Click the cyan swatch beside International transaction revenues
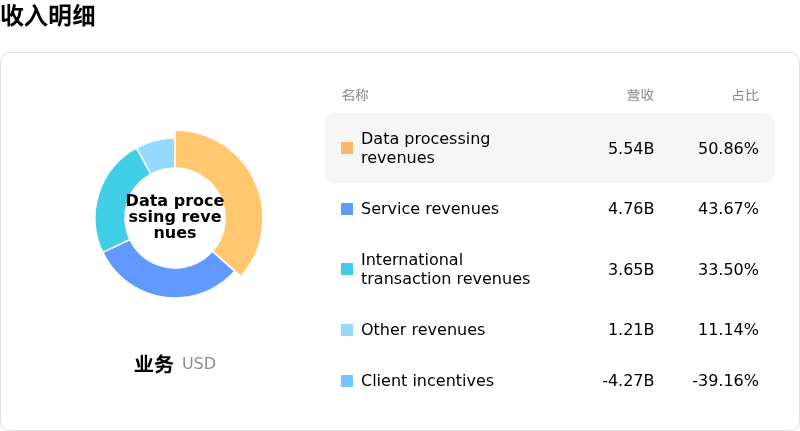This screenshot has height=431, width=800. click(x=347, y=269)
